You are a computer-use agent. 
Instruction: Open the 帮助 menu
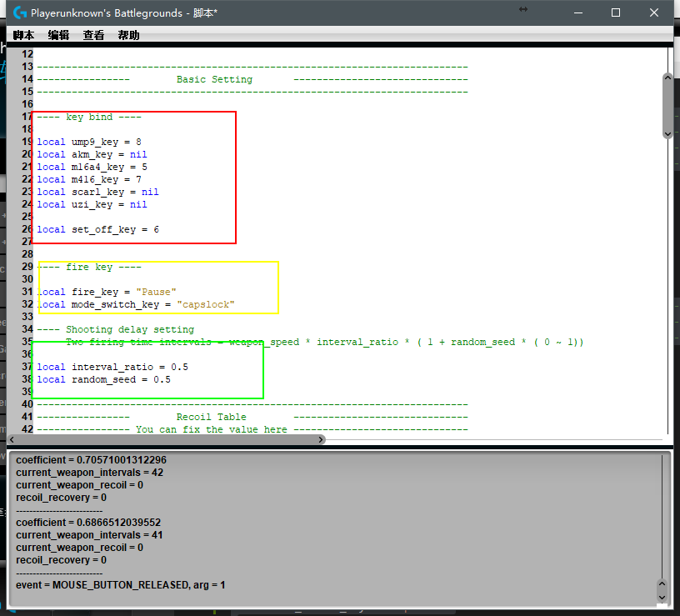(x=129, y=35)
